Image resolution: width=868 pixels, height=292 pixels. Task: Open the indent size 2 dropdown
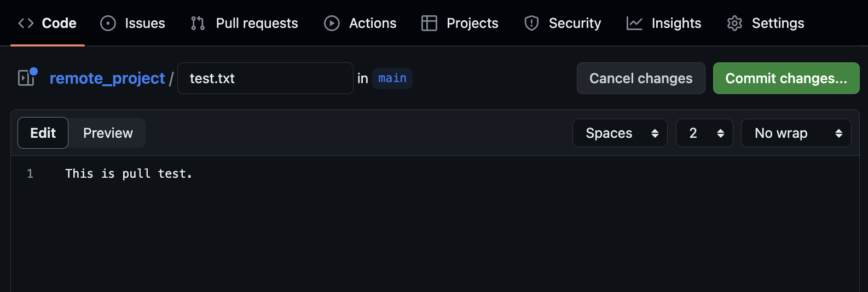click(704, 133)
